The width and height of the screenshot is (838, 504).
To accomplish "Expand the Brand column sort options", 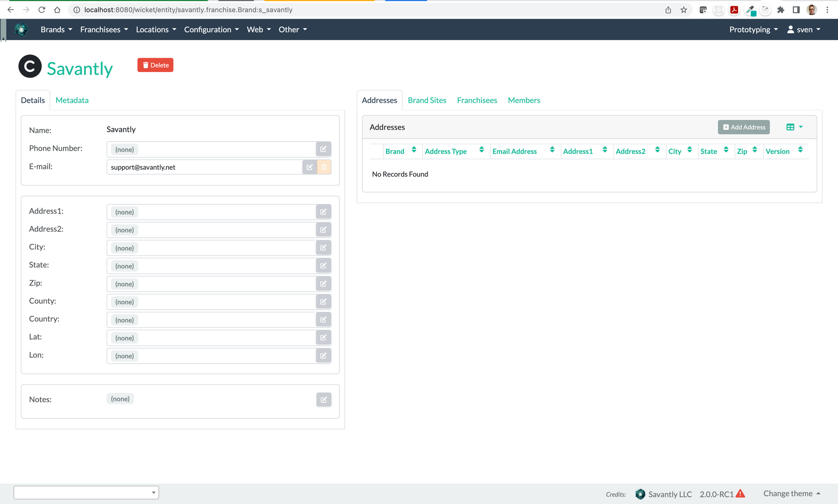I will [413, 151].
